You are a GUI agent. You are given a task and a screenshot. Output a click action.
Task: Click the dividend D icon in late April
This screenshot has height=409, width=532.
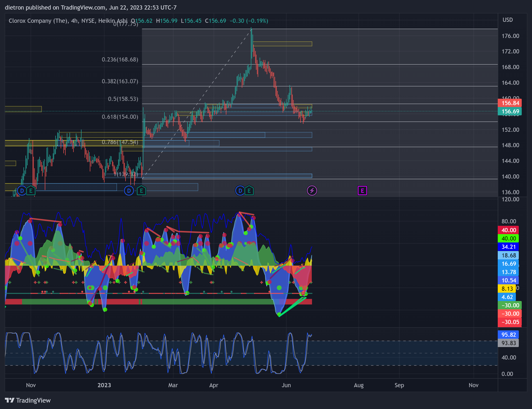(240, 191)
